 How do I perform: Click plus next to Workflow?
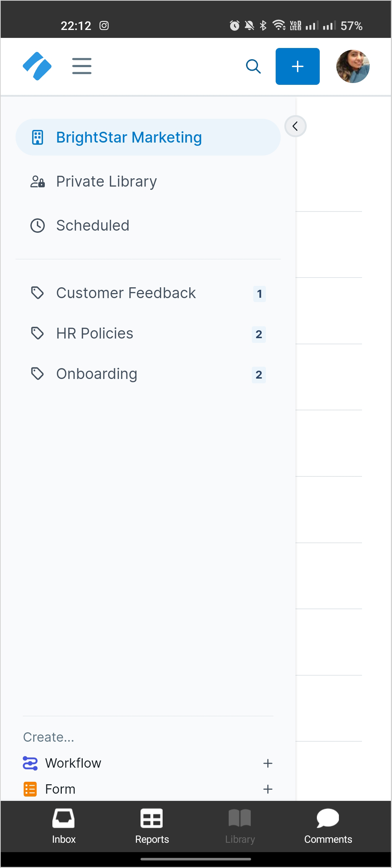pos(268,763)
